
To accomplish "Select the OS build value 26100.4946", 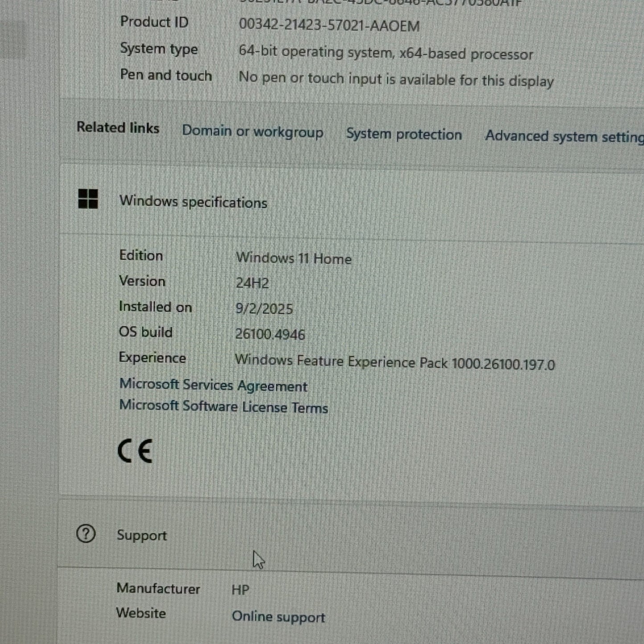I will tap(270, 334).
